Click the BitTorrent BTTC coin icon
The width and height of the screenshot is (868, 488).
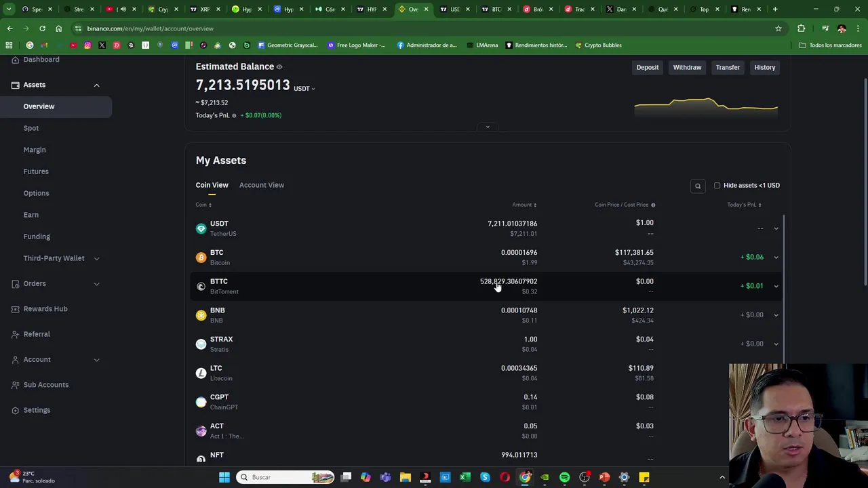coord(201,287)
